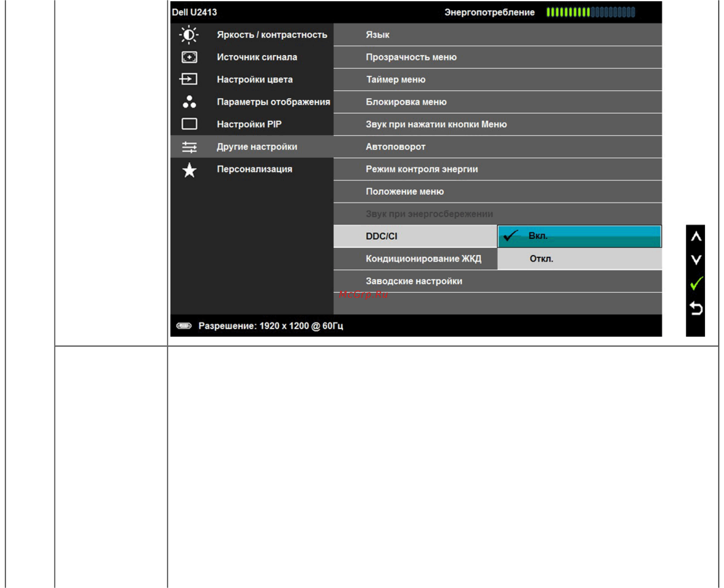The width and height of the screenshot is (724, 588).
Task: Open Параметры отображения menu
Action: (x=252, y=102)
